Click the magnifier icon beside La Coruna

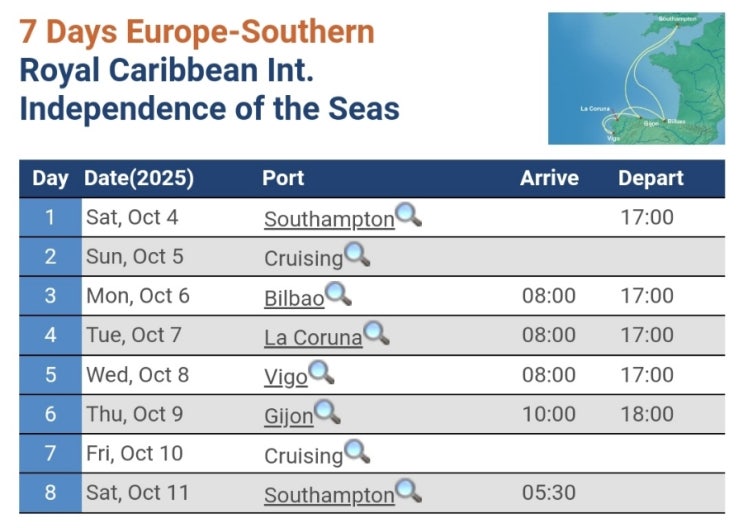tap(376, 333)
